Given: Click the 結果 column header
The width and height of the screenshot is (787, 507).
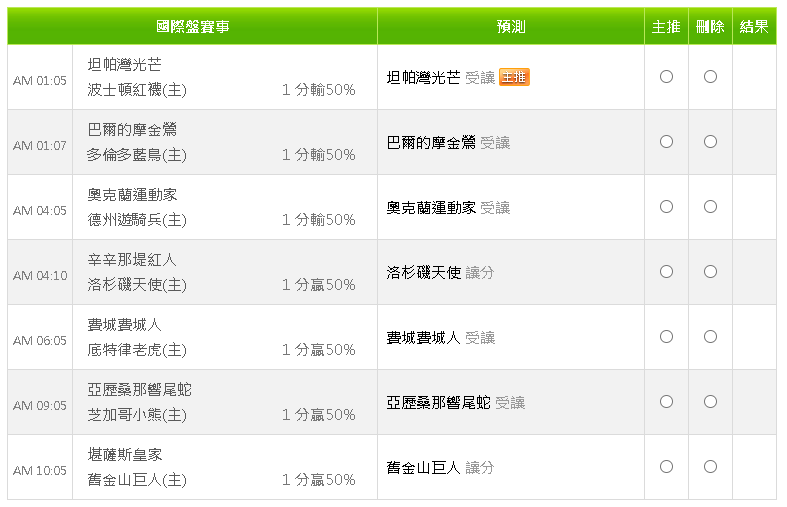Looking at the screenshot, I should (754, 26).
